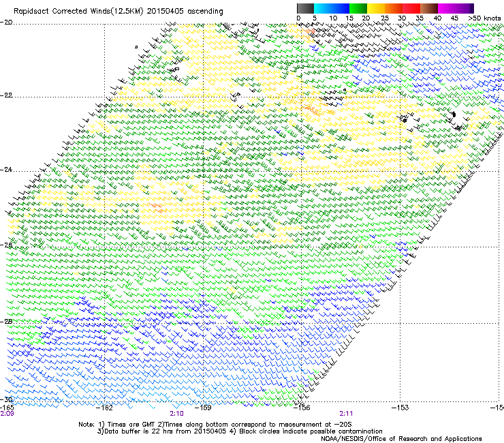Screen dimensions: 504x443
Task: Click the purple '2:10' time label
Action: click(177, 414)
